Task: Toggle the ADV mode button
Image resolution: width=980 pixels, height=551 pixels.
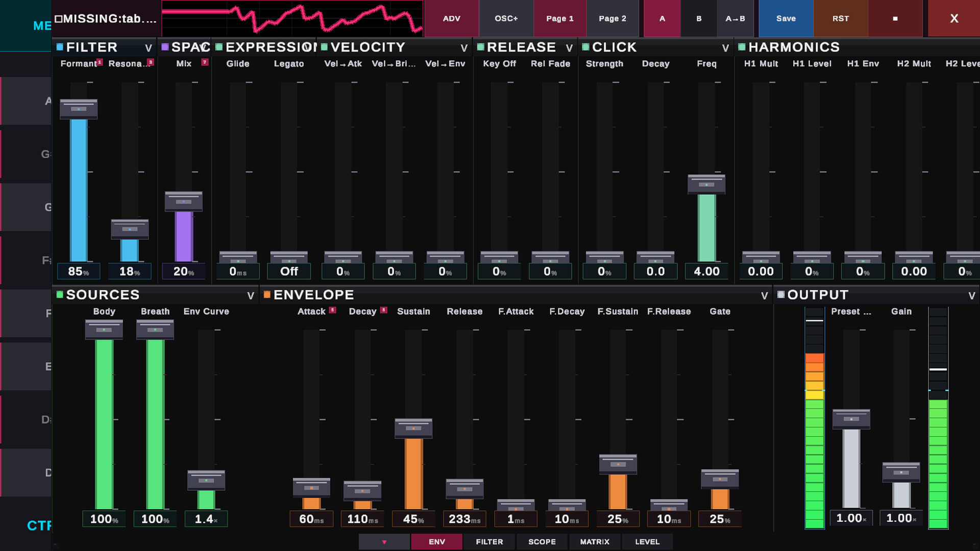Action: 451,18
